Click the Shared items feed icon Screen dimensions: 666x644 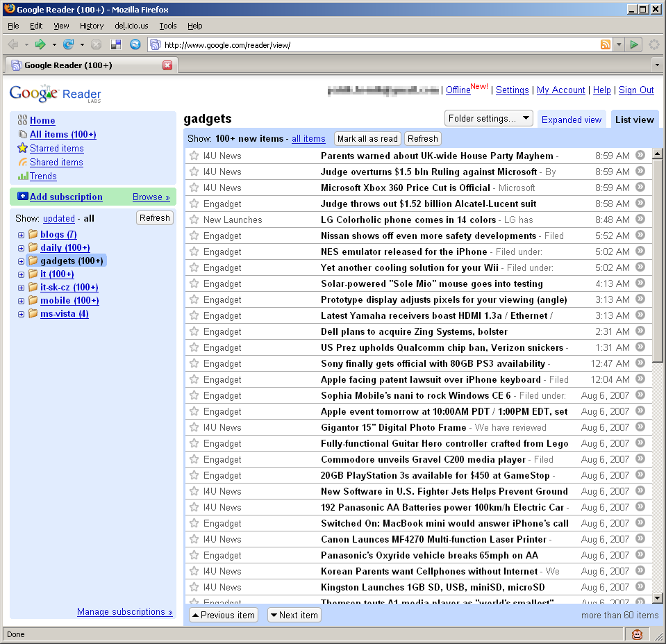(x=22, y=162)
